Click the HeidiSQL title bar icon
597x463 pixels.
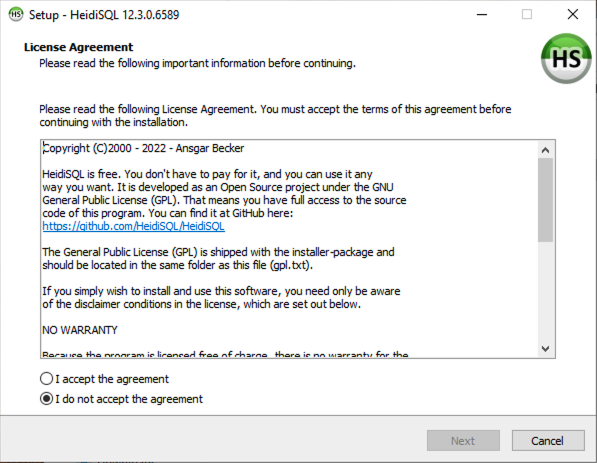click(16, 14)
